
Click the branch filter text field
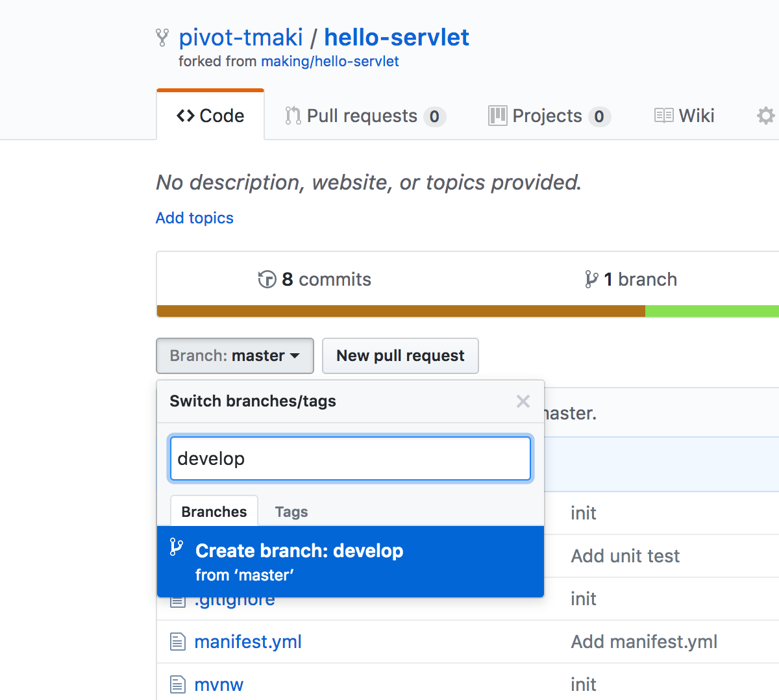pyautogui.click(x=350, y=458)
